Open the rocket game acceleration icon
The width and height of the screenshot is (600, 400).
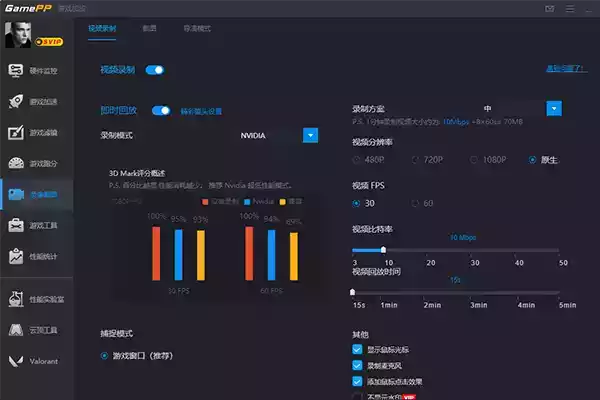(x=16, y=101)
